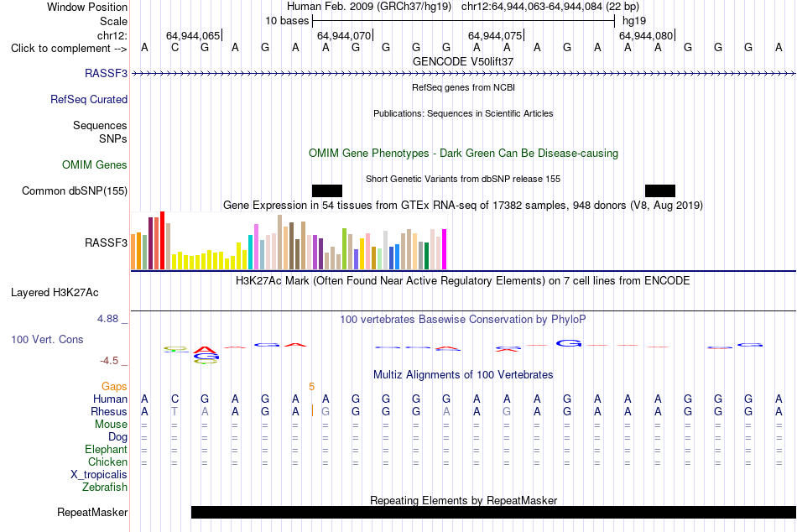This screenshot has width=797, height=532.
Task: Click the '4.88 _' PhyloP upper limit
Action: (x=112, y=319)
